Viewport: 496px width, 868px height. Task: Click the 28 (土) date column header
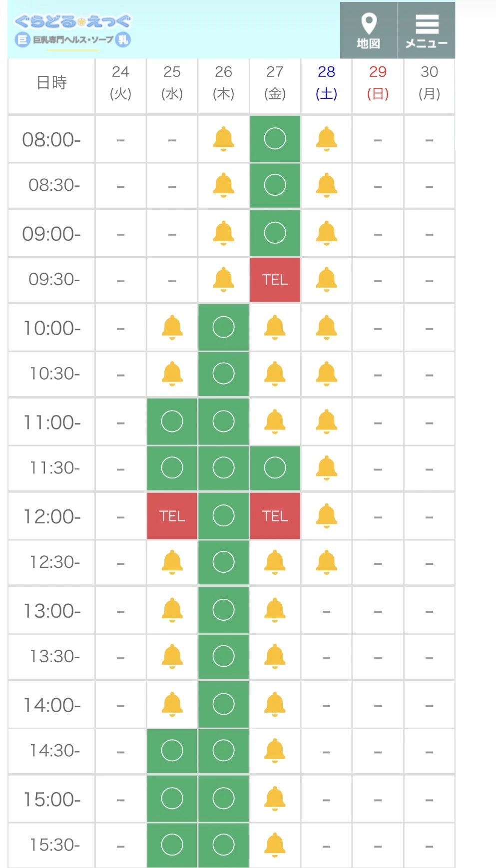(x=326, y=83)
